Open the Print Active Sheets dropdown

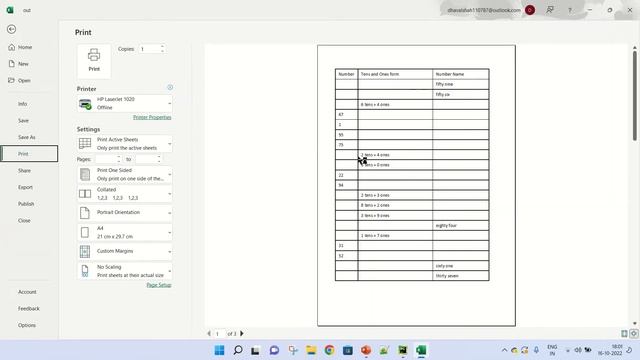click(124, 144)
